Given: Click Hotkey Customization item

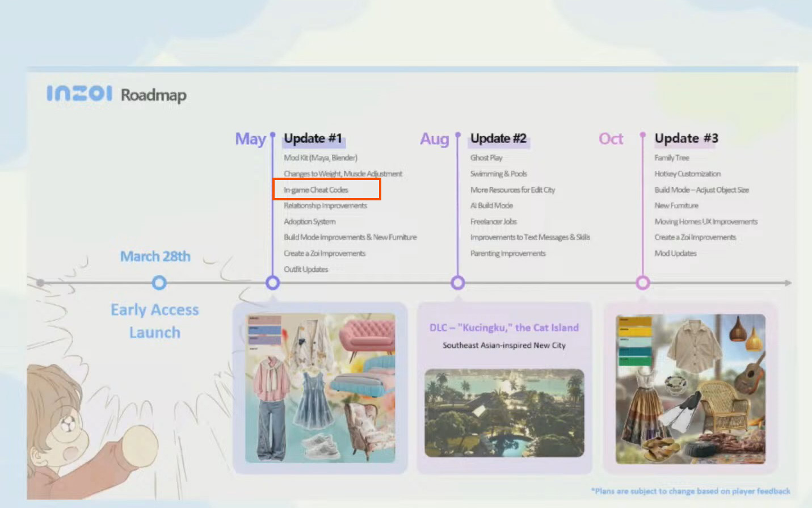Looking at the screenshot, I should coord(688,174).
